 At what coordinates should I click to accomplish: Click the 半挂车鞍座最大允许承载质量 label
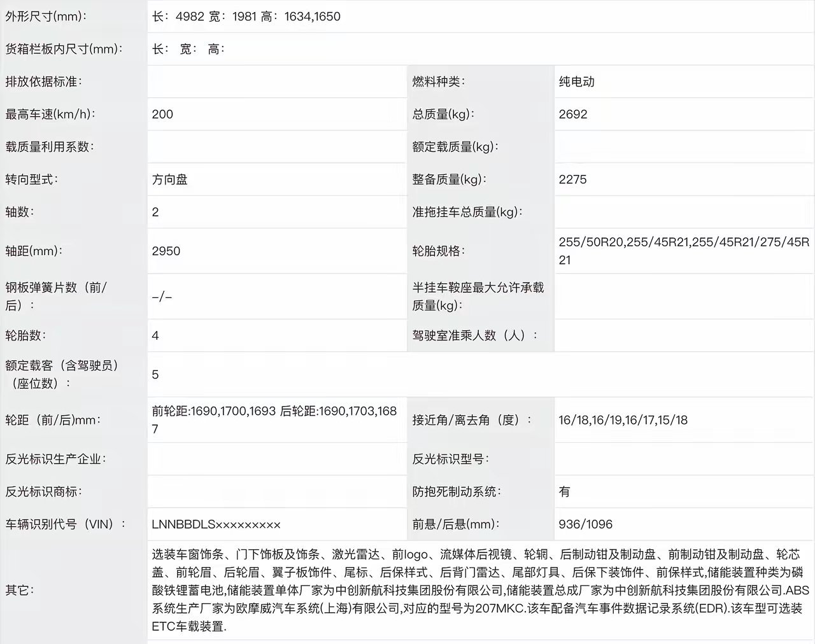tap(478, 297)
